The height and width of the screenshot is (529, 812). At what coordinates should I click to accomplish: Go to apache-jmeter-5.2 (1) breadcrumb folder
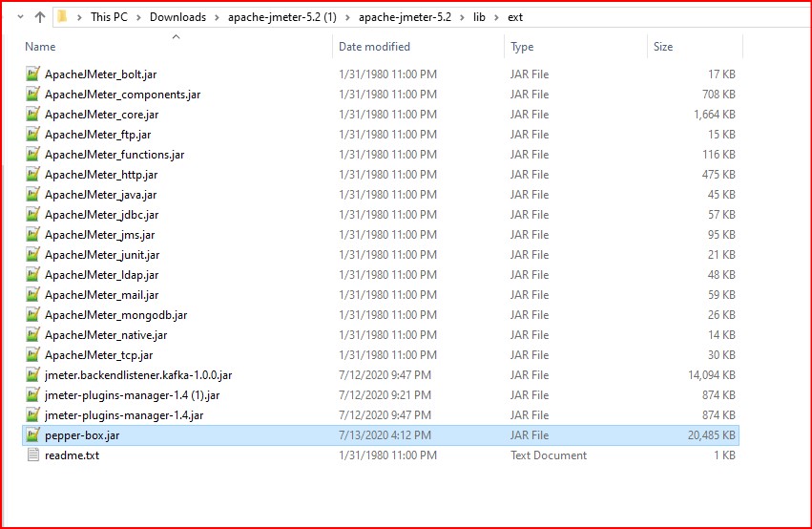pos(282,17)
